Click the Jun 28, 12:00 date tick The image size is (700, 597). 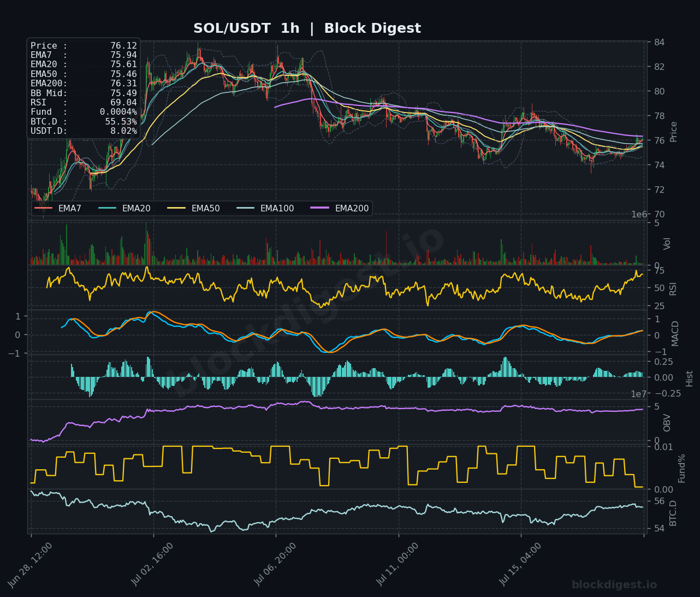click(31, 564)
